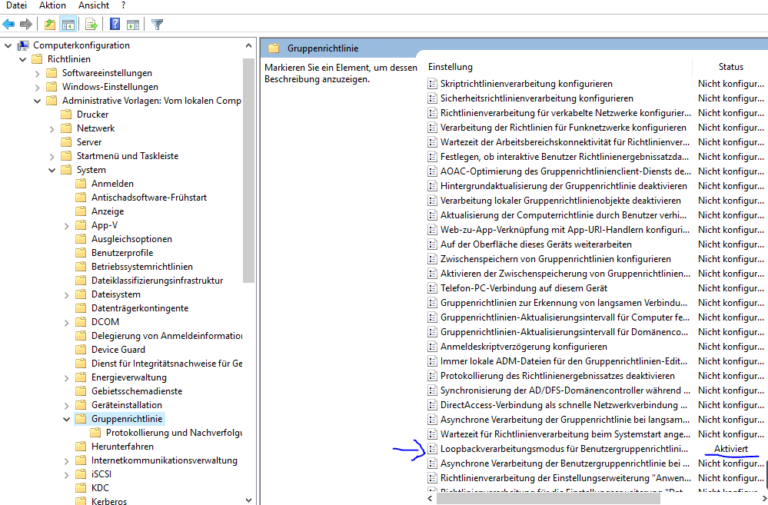This screenshot has height=505, width=768.
Task: Click the Filter funnel icon
Action: pyautogui.click(x=157, y=24)
